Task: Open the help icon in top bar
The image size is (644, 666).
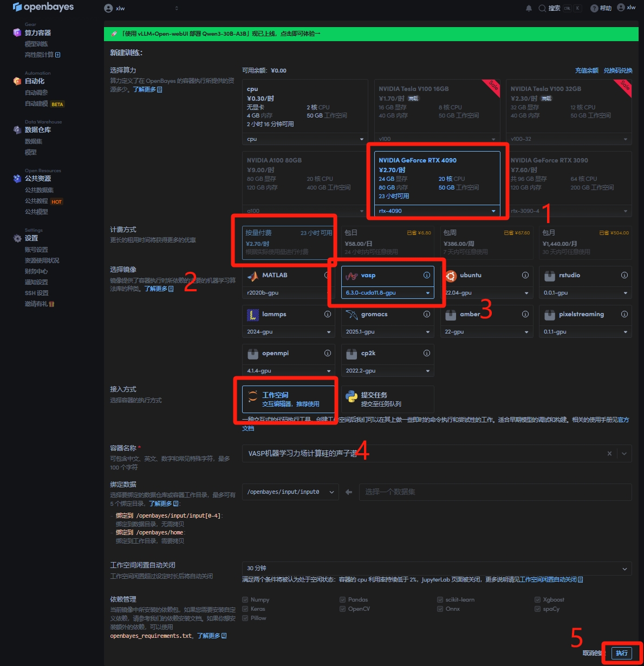Action: 594,8
